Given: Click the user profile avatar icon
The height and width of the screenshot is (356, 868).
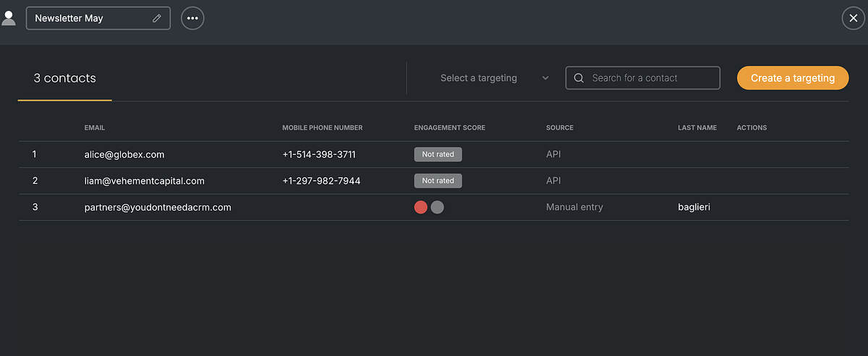Looking at the screenshot, I should click(x=9, y=18).
